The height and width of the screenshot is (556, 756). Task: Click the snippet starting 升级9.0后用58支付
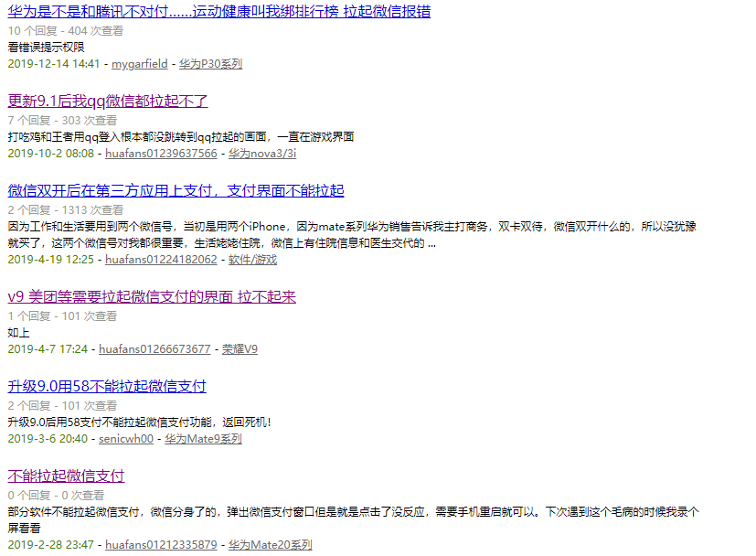[139, 422]
